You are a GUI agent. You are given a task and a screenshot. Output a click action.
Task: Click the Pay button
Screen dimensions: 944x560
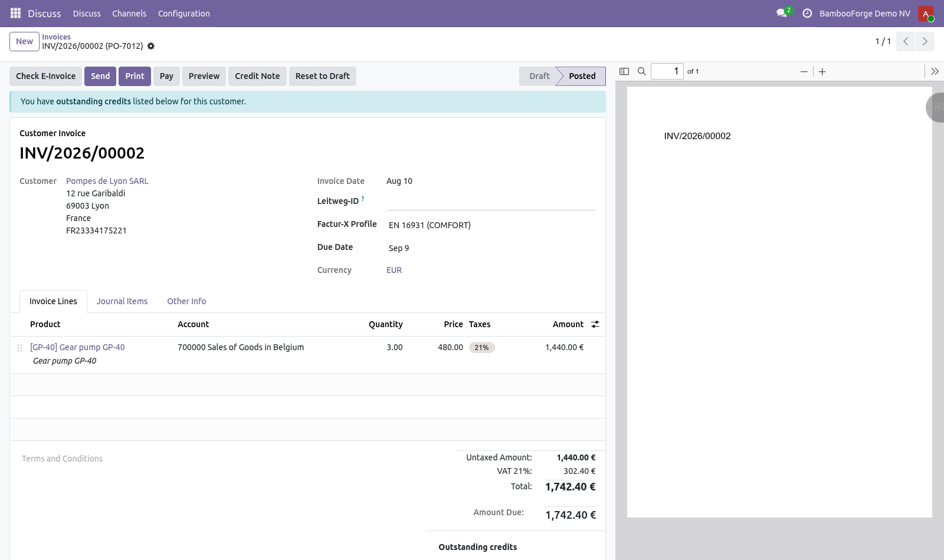click(166, 76)
